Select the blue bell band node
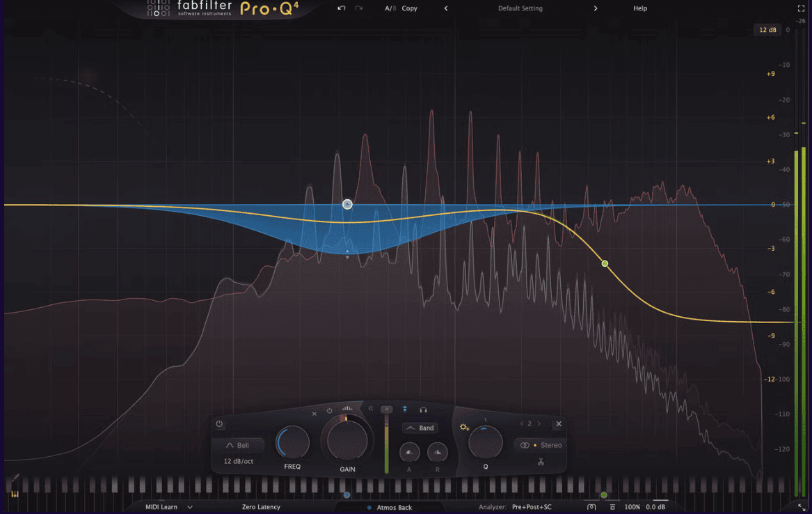 tap(347, 204)
